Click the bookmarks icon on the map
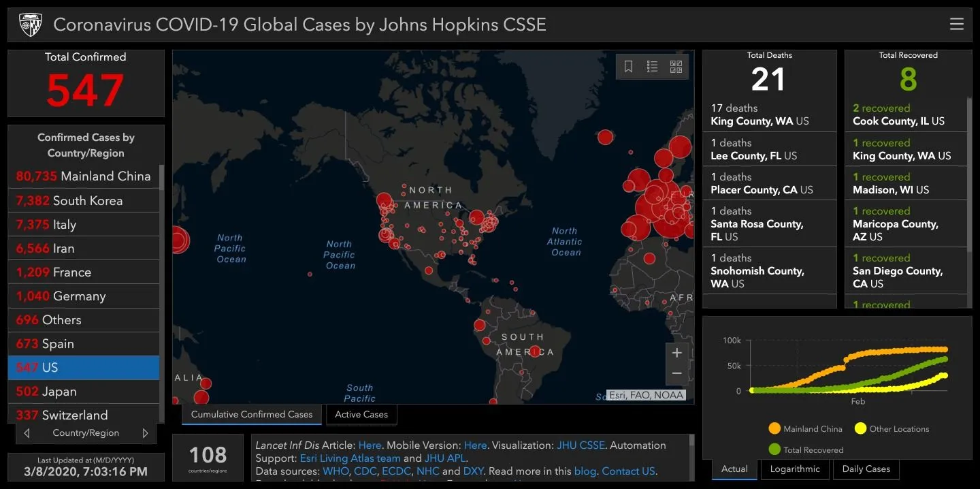 coord(628,67)
